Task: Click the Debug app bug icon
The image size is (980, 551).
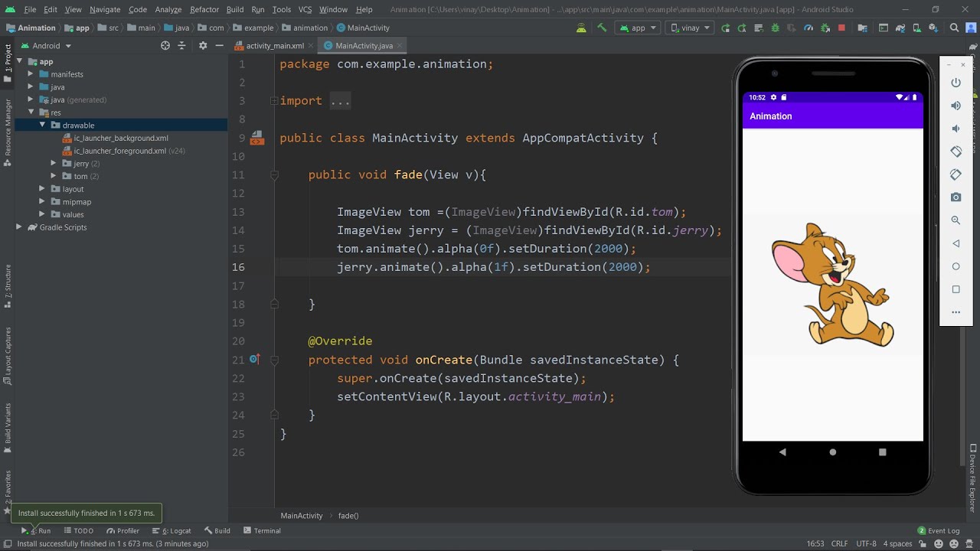Action: [x=776, y=28]
